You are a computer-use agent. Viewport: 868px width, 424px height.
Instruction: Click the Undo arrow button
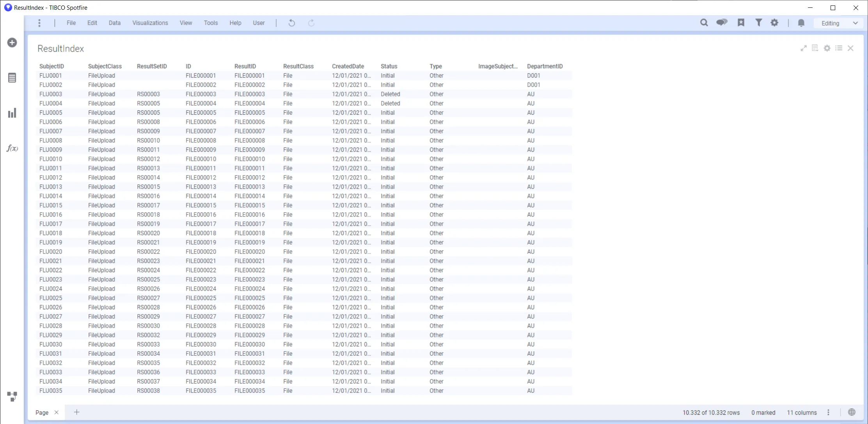(291, 23)
